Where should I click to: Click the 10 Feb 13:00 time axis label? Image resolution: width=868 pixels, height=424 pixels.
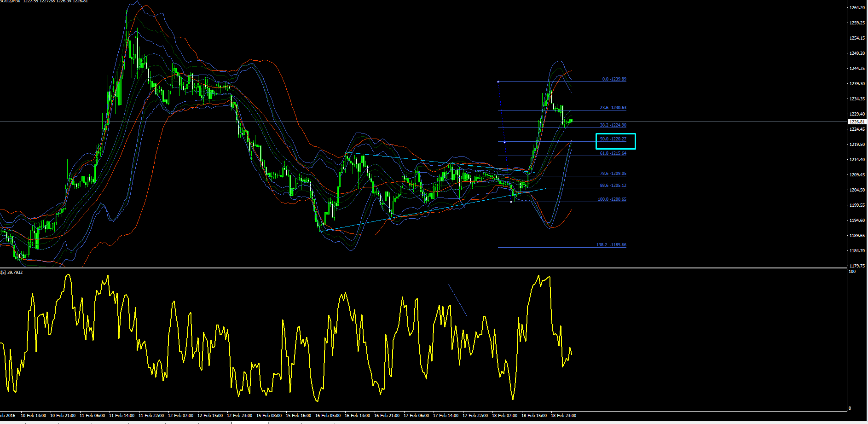click(33, 416)
